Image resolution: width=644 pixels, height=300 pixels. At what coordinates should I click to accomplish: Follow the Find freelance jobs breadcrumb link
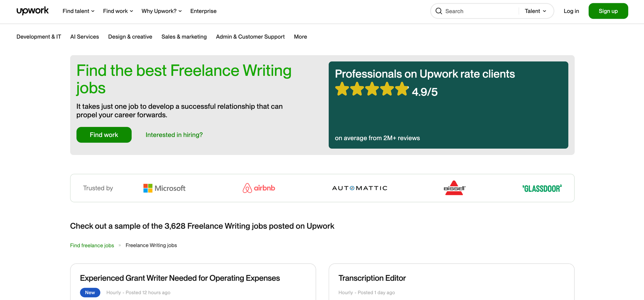tap(92, 245)
